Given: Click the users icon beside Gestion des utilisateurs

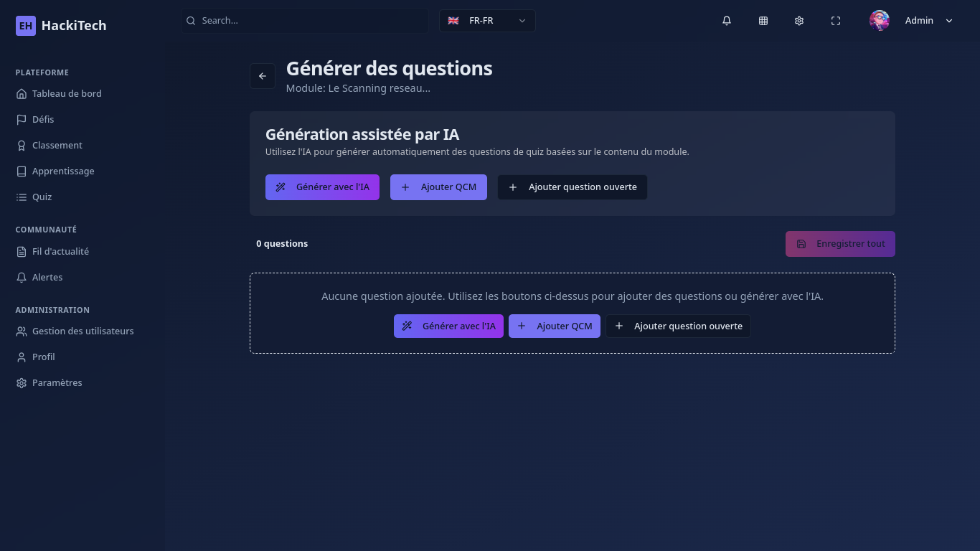Looking at the screenshot, I should pyautogui.click(x=22, y=331).
